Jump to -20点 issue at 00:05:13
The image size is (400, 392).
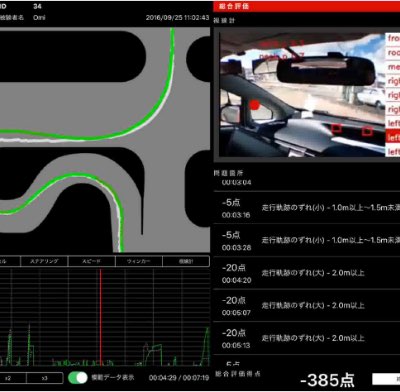tap(307, 338)
